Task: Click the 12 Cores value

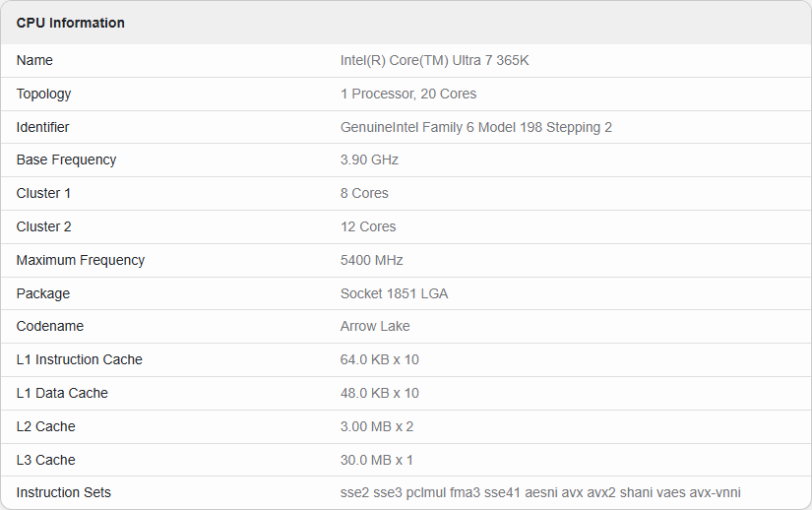Action: point(368,226)
